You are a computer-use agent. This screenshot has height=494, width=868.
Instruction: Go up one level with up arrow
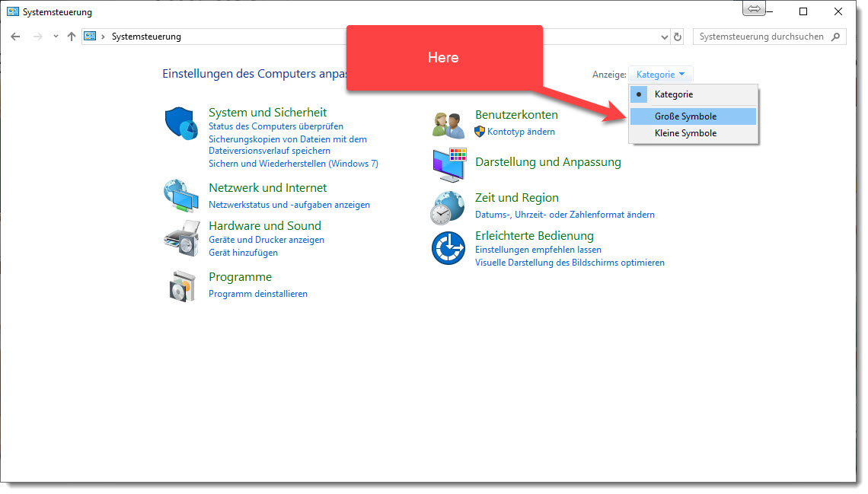pyautogui.click(x=72, y=37)
